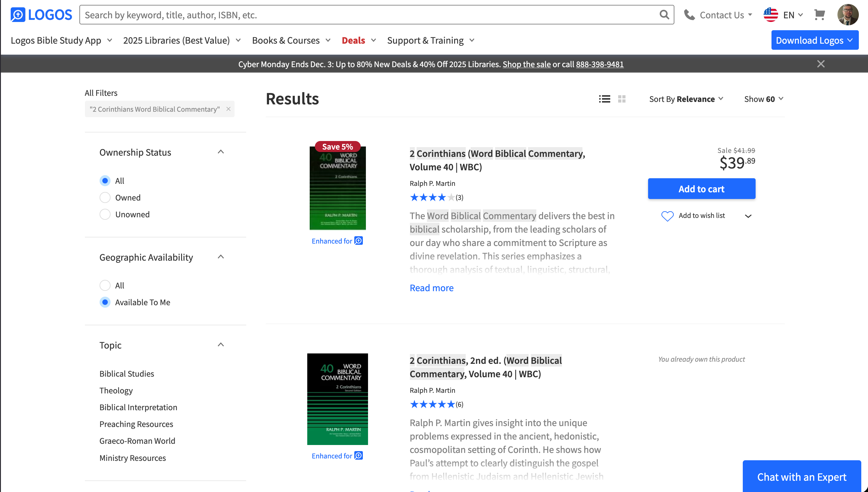
Task: Open the Books & Courses menu
Action: tap(291, 41)
